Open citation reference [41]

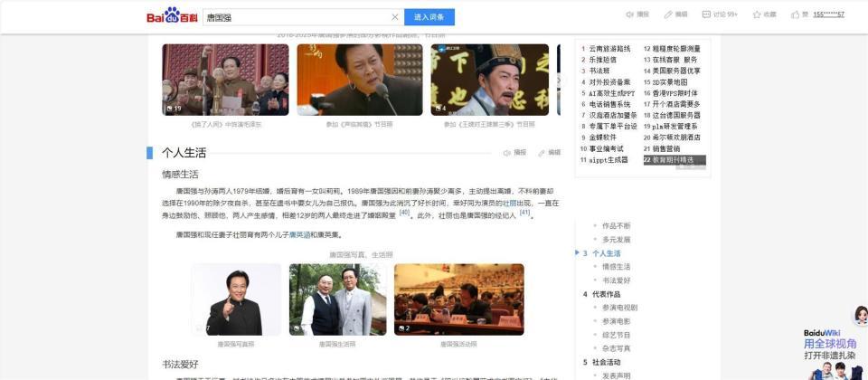point(524,212)
